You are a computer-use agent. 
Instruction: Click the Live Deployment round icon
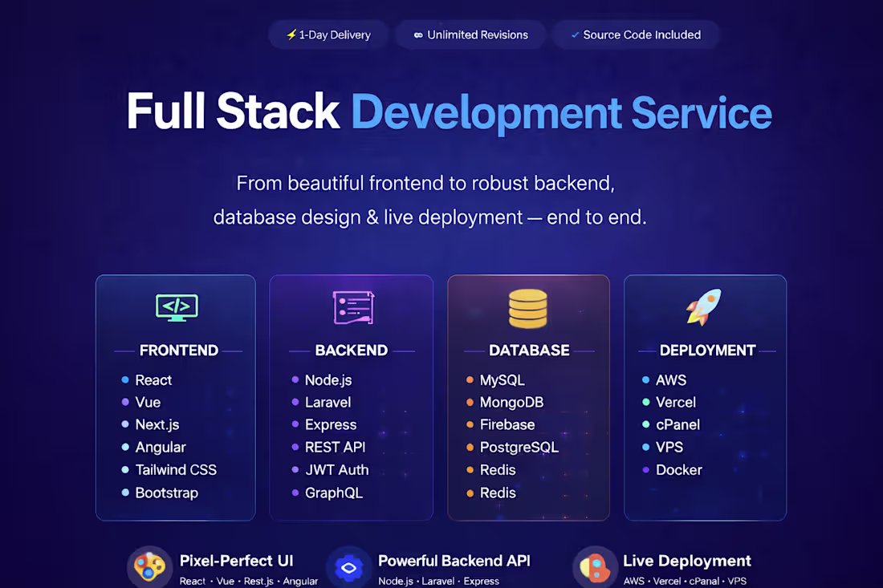pos(595,567)
